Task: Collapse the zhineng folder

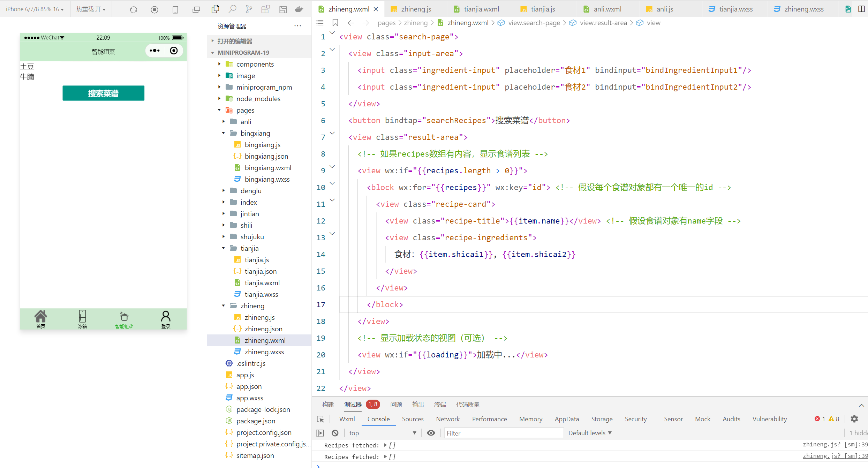Action: (223, 306)
